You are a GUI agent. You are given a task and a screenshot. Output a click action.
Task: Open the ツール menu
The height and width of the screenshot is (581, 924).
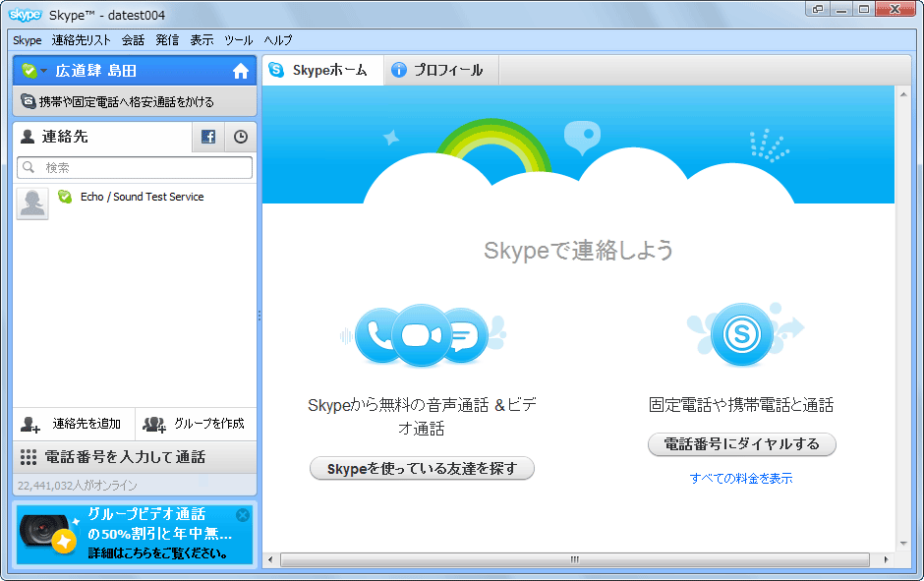(239, 40)
